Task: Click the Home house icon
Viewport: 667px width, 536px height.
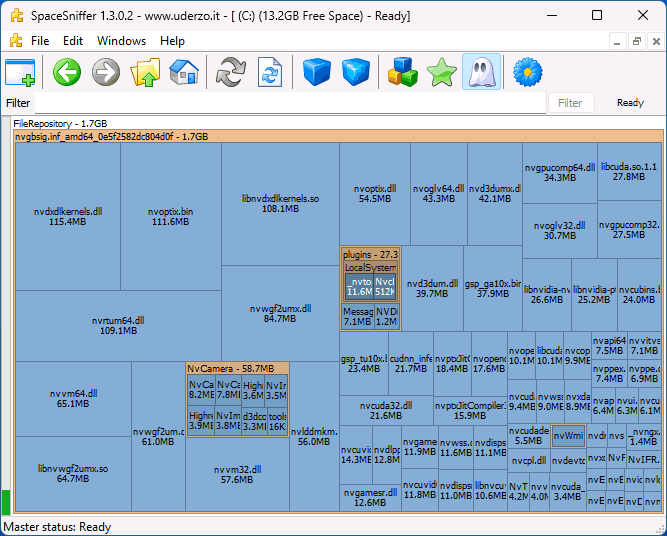Action: tap(184, 73)
